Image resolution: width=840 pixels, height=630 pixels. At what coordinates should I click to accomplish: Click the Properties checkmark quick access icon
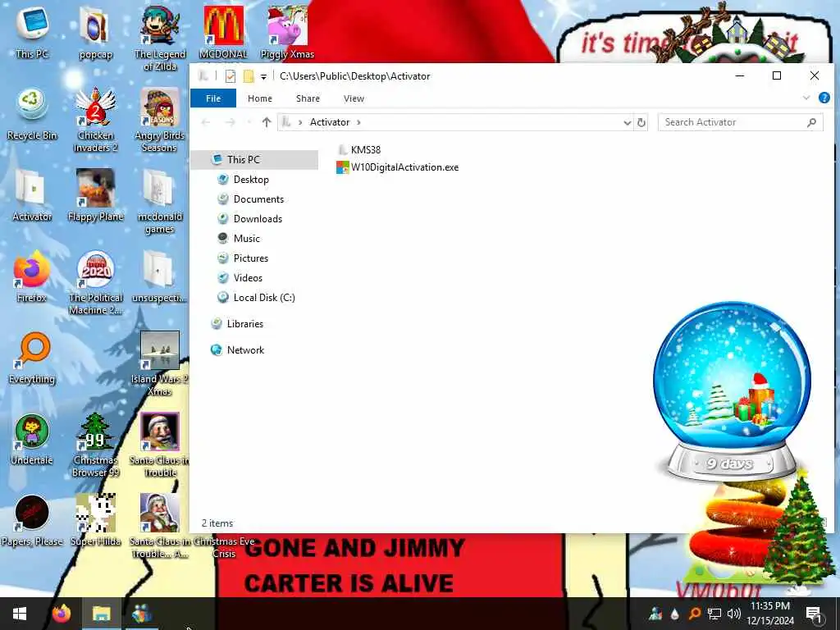[x=231, y=76]
